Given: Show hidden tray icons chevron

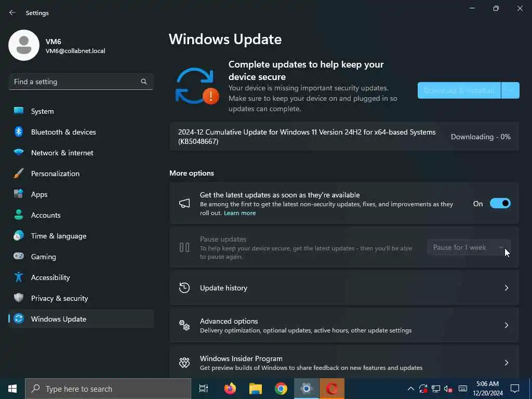Looking at the screenshot, I should [x=410, y=389].
